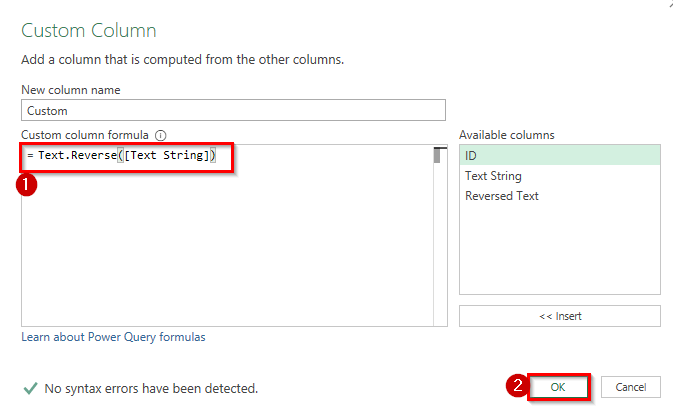This screenshot has width=673, height=406.
Task: Click the formula info icon
Action: click(161, 136)
